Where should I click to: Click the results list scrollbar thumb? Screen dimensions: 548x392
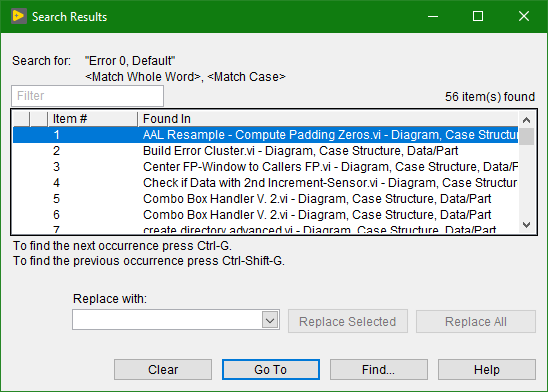click(526, 136)
